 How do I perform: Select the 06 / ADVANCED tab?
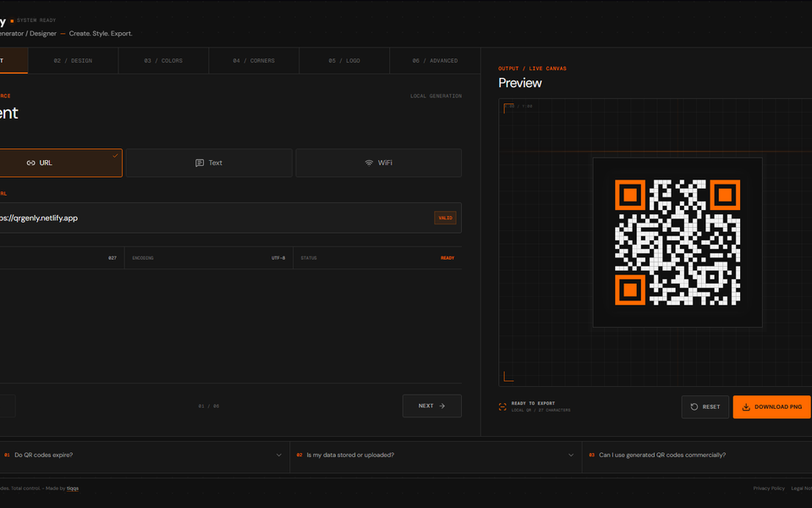pos(435,61)
